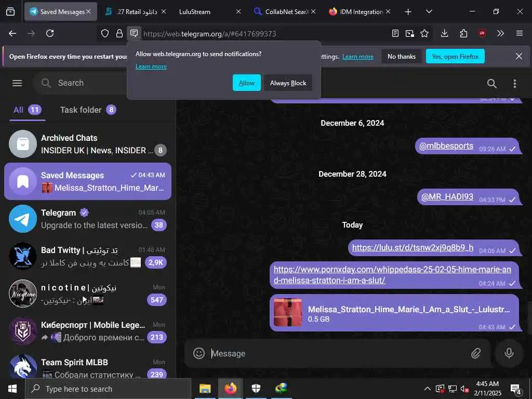Open the emoji picker in message box
The image size is (532, 399).
[x=199, y=353]
